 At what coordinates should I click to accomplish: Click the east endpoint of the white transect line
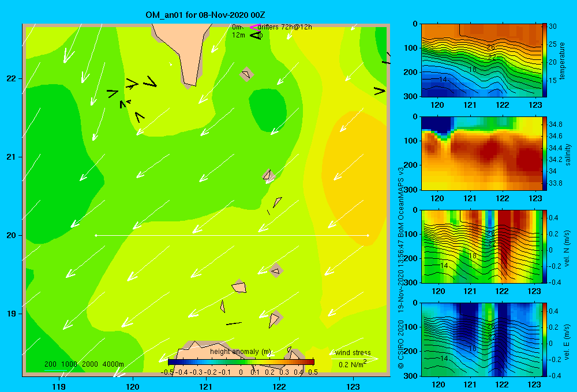(368, 235)
